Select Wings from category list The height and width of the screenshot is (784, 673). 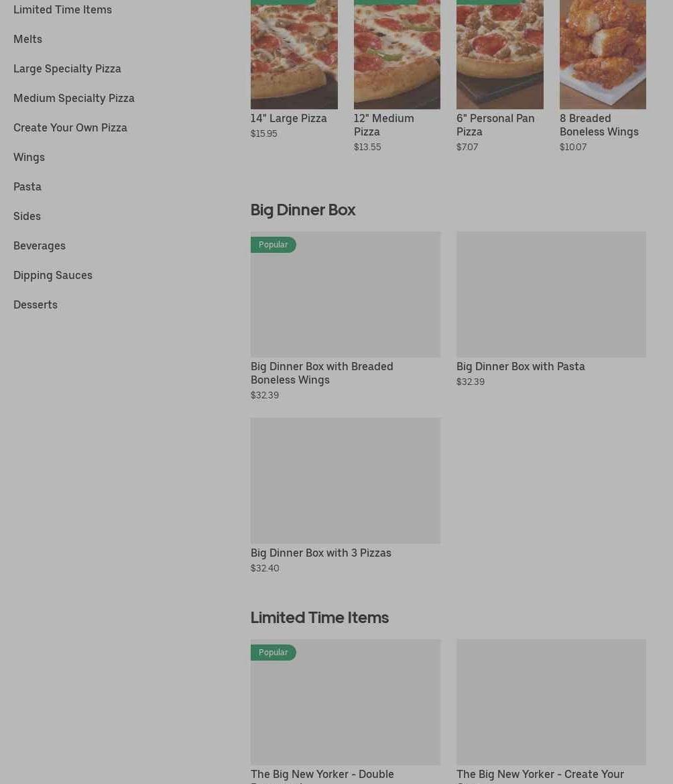pos(29,157)
